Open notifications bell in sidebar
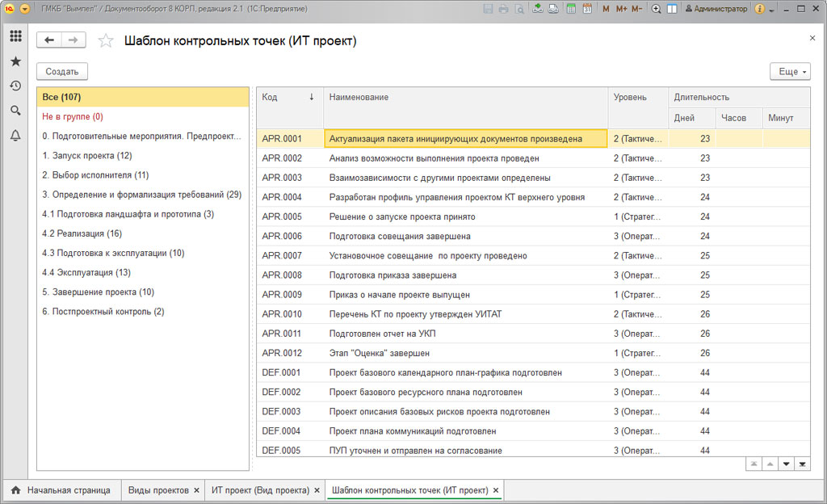This screenshot has height=504, width=827. (15, 136)
